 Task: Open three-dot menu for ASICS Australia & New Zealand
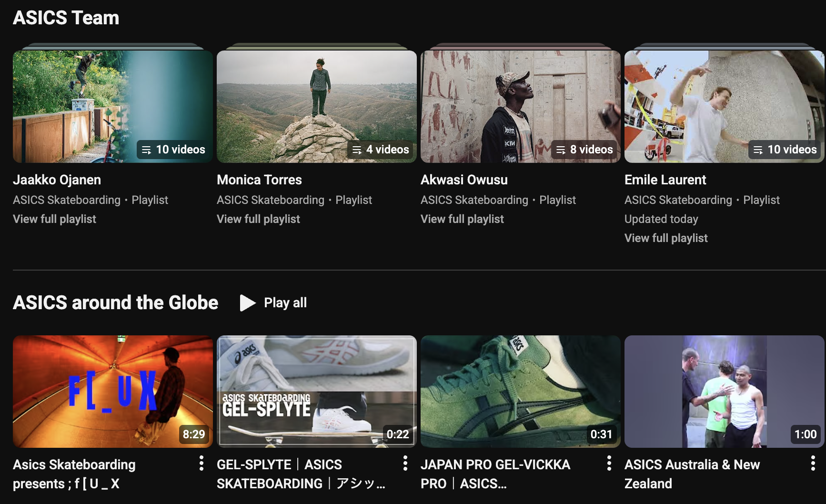click(x=813, y=463)
